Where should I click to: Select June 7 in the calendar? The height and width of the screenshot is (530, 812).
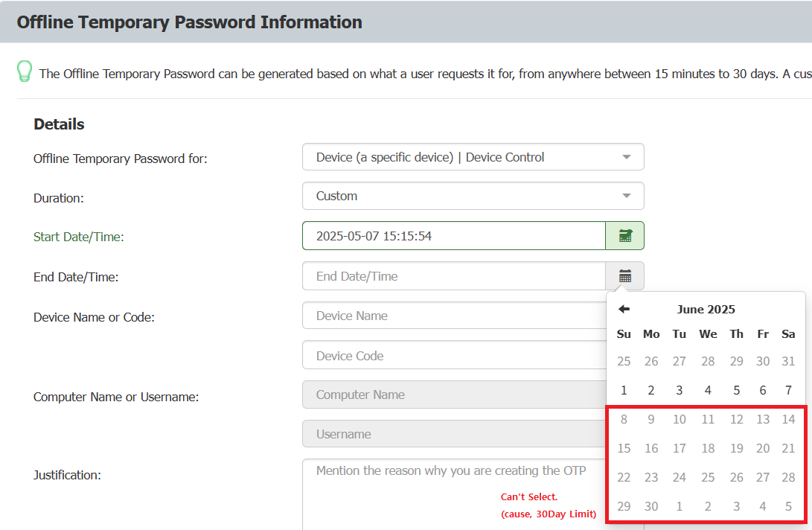[788, 390]
